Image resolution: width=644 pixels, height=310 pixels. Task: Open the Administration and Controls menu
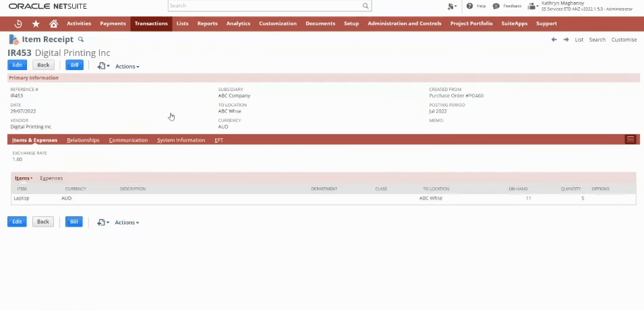(x=405, y=24)
